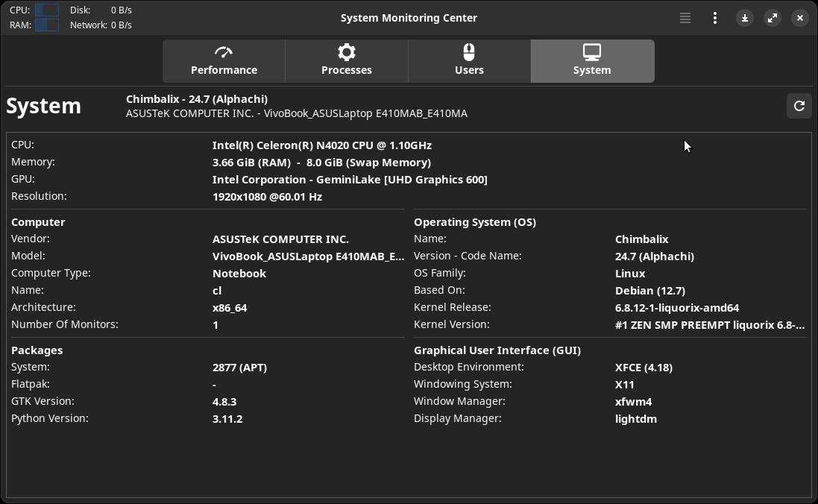This screenshot has height=504, width=818.
Task: Switch to the Processes tab
Action: [347, 60]
